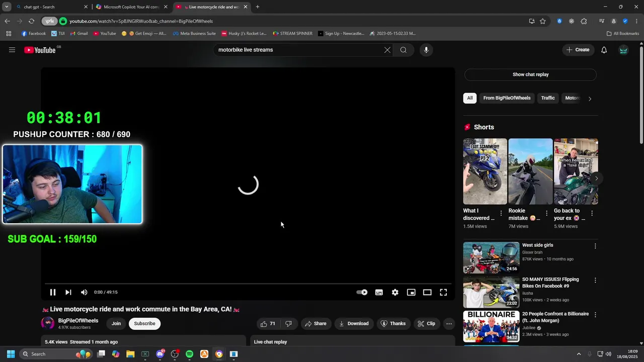Subscribe to BigPileOfWheels
Screen dimensions: 644x362
click(144, 324)
